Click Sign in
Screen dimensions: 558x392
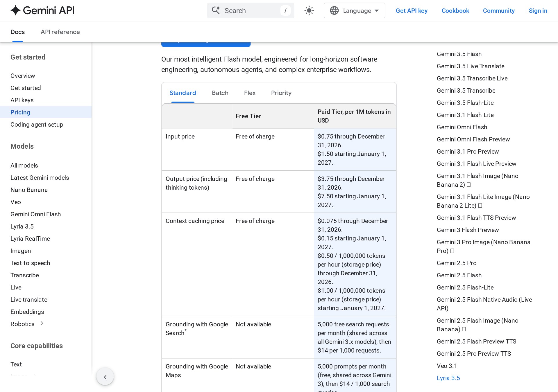pos(538,11)
